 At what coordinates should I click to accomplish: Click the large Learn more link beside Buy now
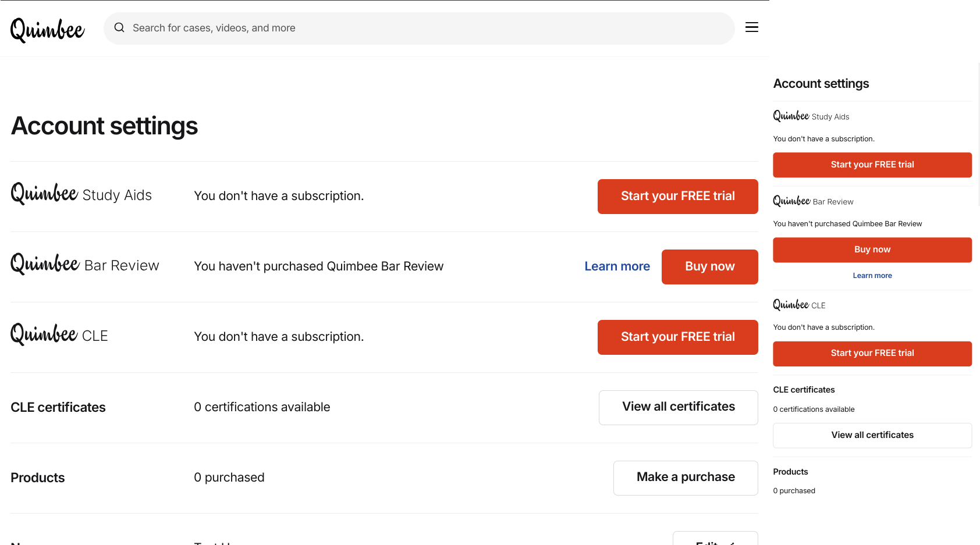[x=617, y=266]
